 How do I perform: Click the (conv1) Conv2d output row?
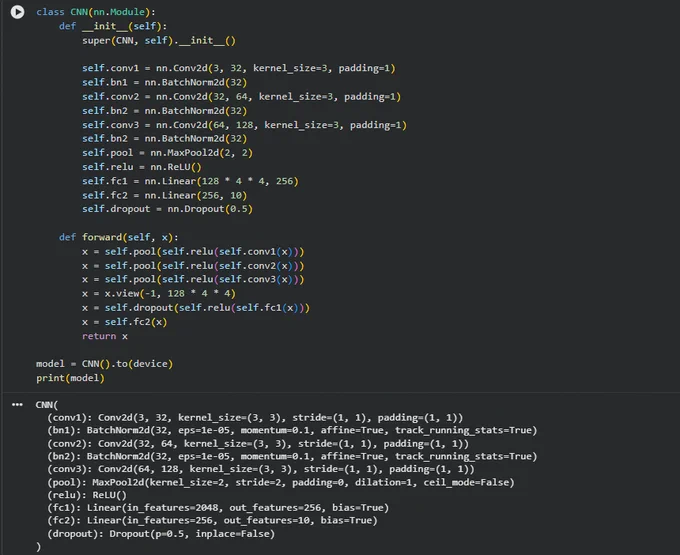tap(255, 418)
